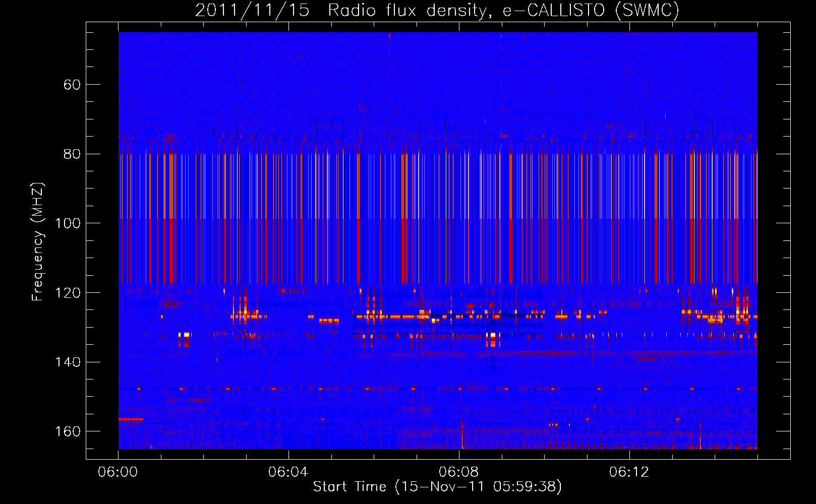Click the 160 frequency tick label

[68, 431]
